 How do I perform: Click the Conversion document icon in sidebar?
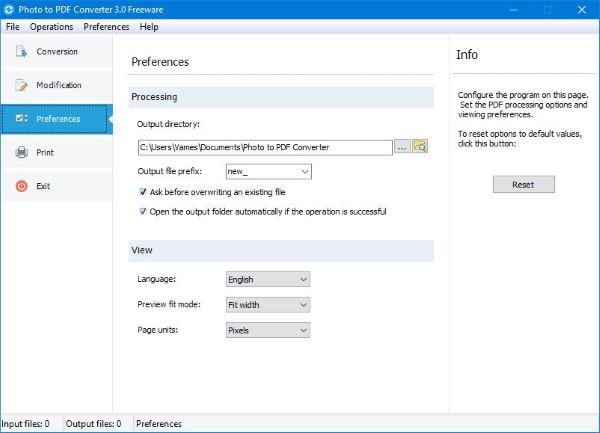(21, 51)
